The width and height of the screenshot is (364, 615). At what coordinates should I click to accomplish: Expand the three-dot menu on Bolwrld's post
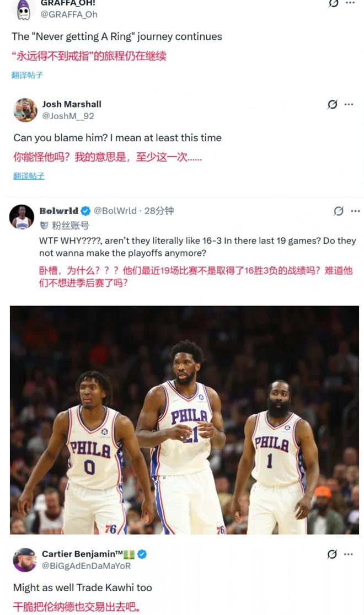coord(355,211)
